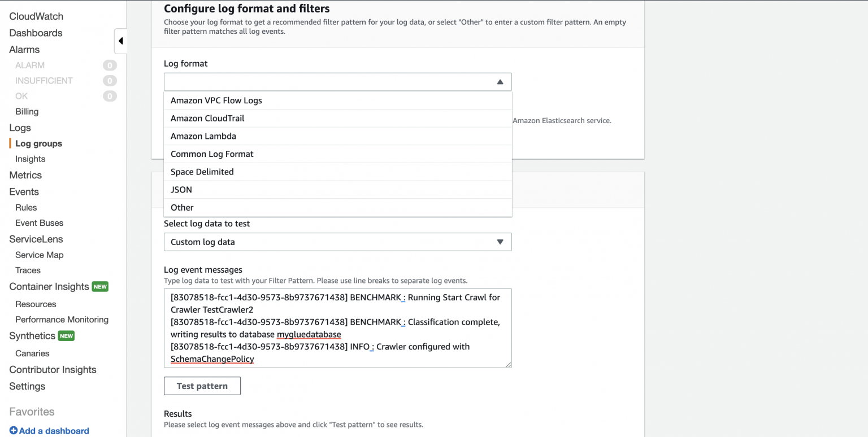Select Amazon VPC Flow Logs format
Image resolution: width=868 pixels, height=437 pixels.
pyautogui.click(x=216, y=100)
